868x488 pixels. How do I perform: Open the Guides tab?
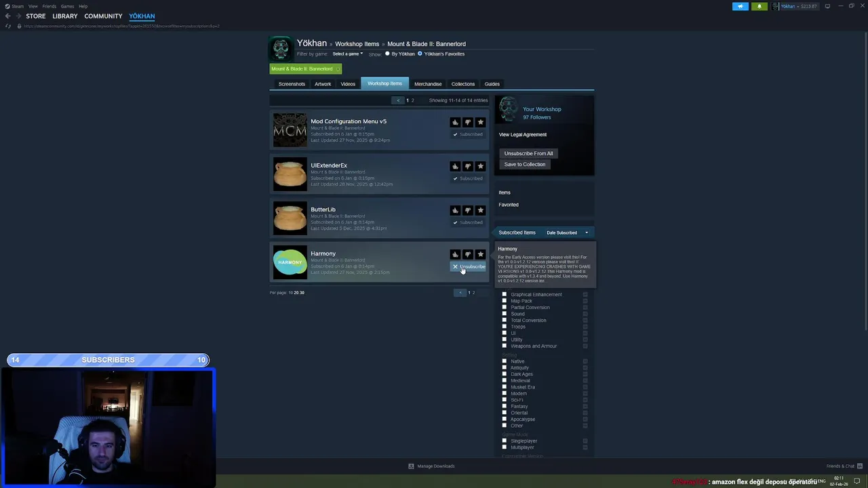pos(492,84)
